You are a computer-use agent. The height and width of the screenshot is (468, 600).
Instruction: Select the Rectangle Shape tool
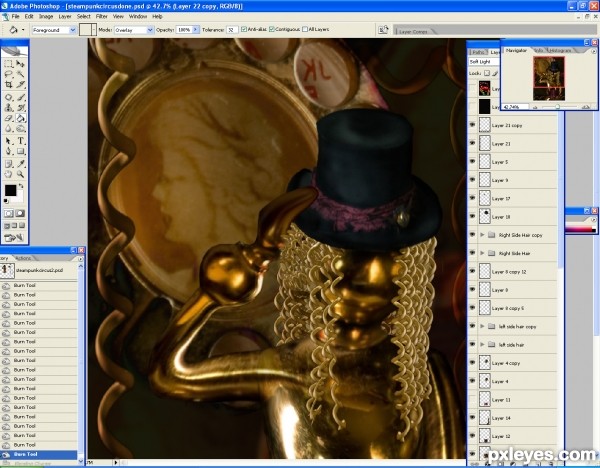tap(20, 151)
